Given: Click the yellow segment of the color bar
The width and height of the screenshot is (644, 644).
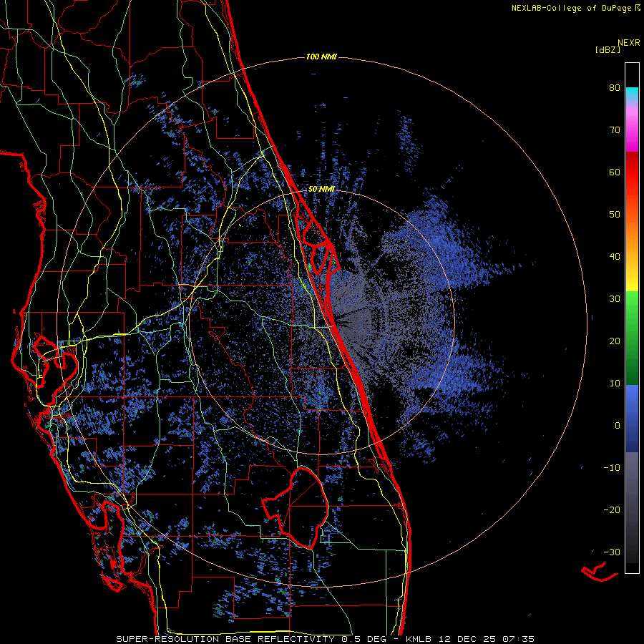Looking at the screenshot, I should click(632, 283).
